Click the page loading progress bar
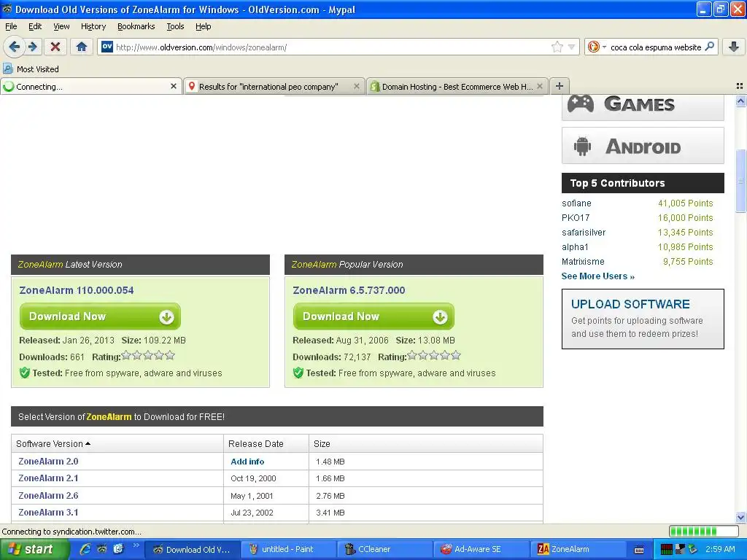Screen dimensions: 747x560 (704, 531)
